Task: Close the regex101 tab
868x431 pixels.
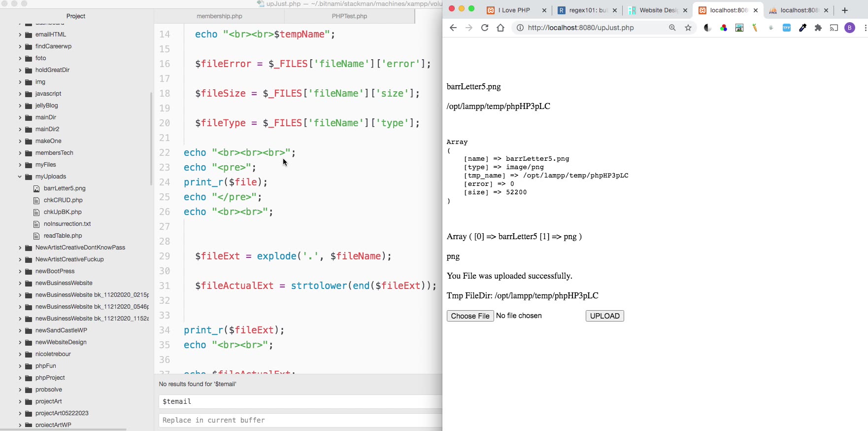Action: pos(615,10)
